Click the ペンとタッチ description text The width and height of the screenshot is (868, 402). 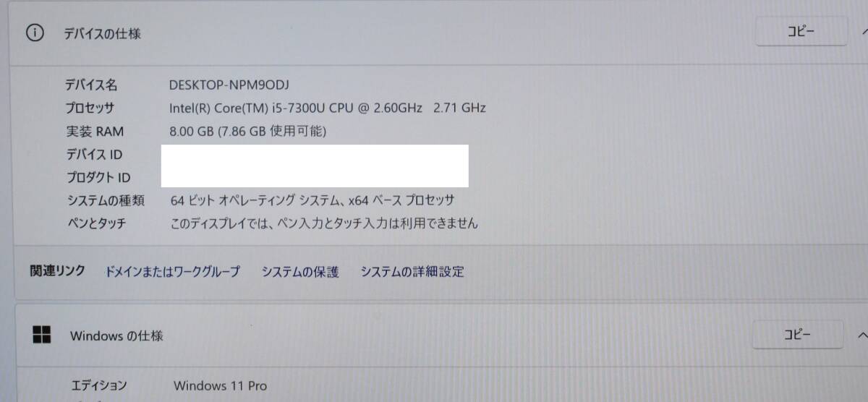324,223
